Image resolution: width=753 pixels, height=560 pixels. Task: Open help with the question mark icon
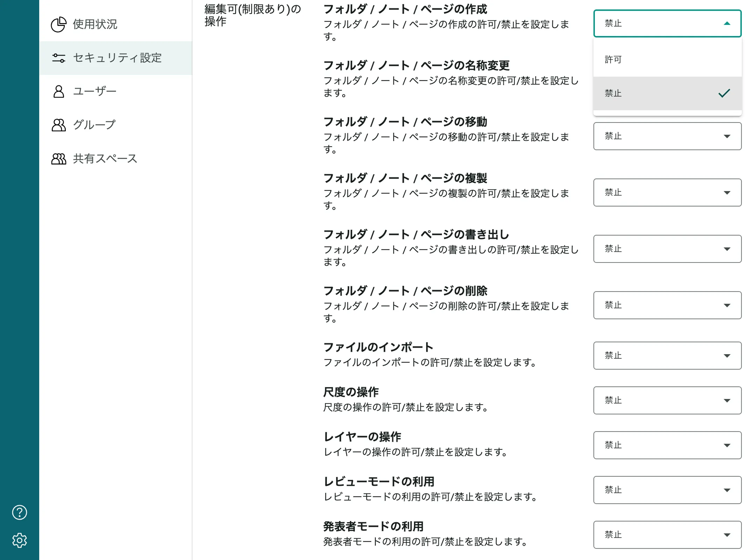[20, 512]
